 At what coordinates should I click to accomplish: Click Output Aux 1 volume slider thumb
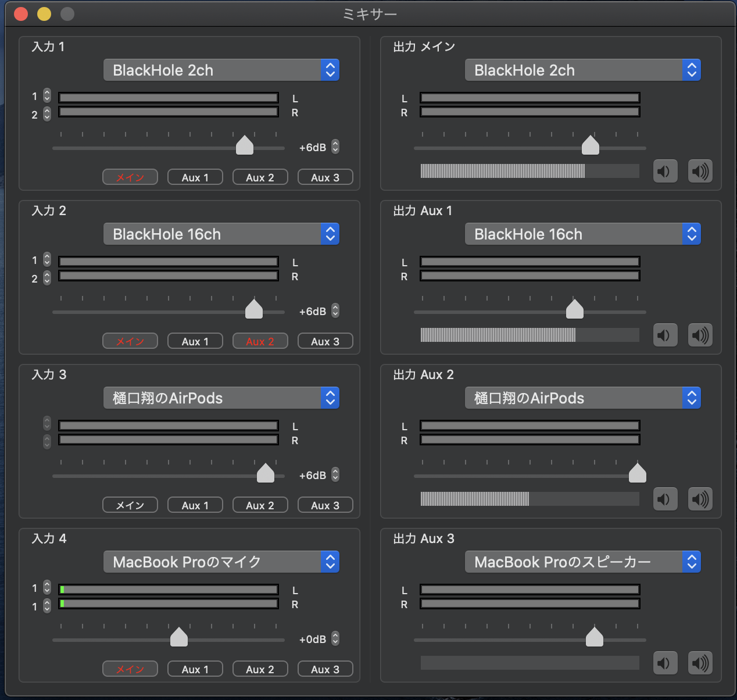pos(575,309)
